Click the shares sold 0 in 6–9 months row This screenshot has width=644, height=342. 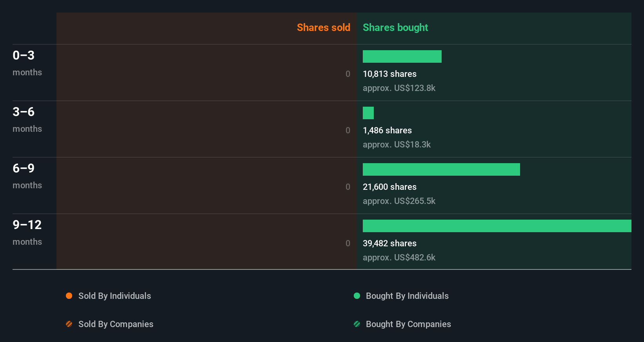click(x=348, y=187)
